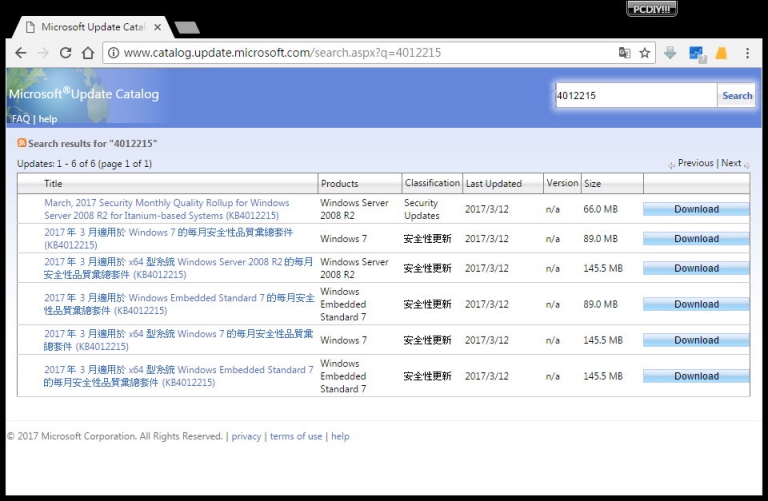Bookmark this page with the star icon
Image resolution: width=768 pixels, height=501 pixels.
[645, 53]
